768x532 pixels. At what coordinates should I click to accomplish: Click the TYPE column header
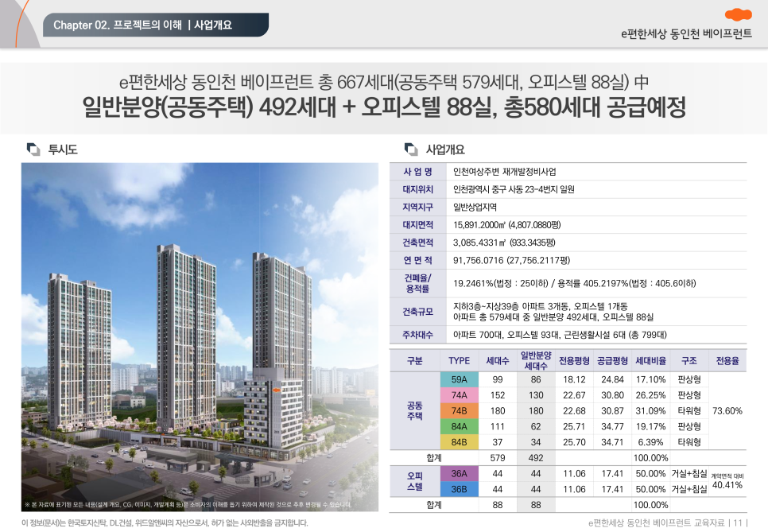[459, 360]
